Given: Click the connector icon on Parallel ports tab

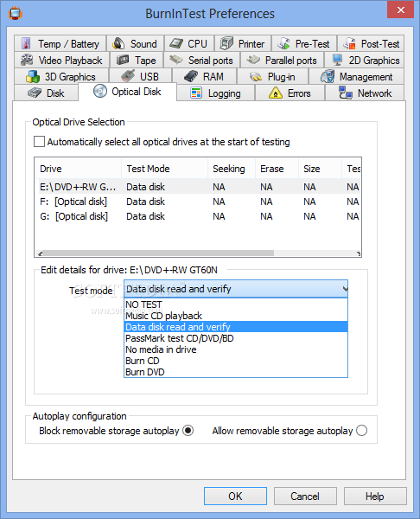Looking at the screenshot, I should 253,60.
